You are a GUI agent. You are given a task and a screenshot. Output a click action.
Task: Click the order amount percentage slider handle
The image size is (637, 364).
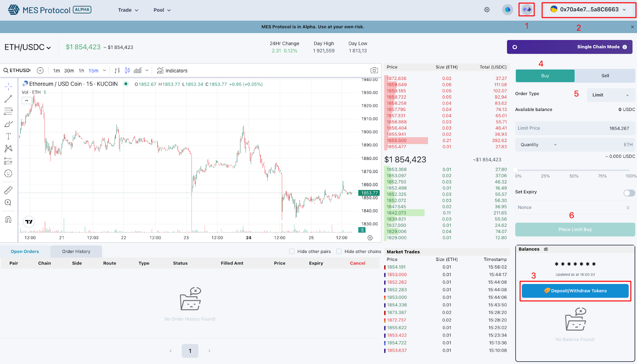[515, 170]
